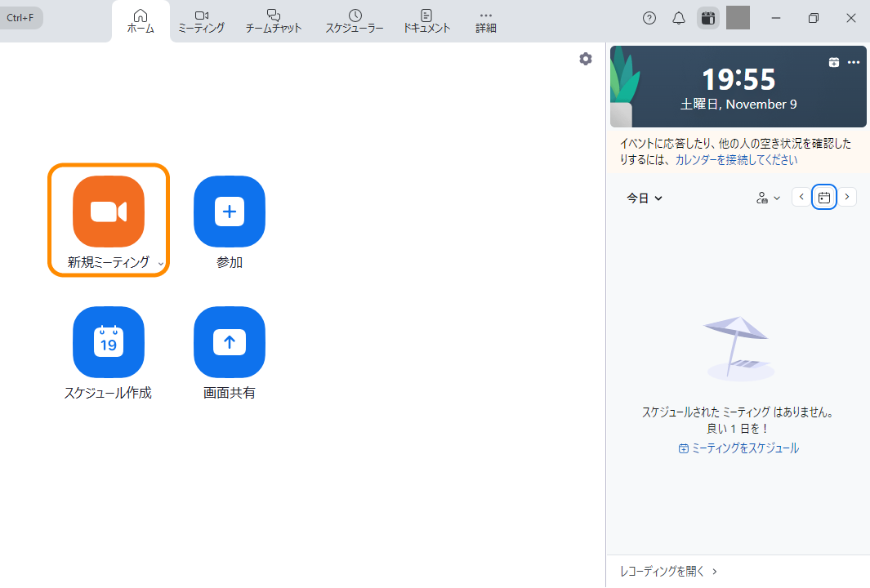Screen dimensions: 870x588
Task: Go to previous day arrow
Action: tap(801, 197)
